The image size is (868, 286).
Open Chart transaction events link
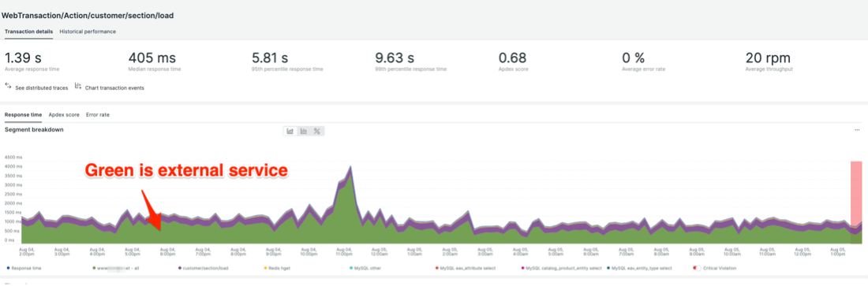click(114, 88)
